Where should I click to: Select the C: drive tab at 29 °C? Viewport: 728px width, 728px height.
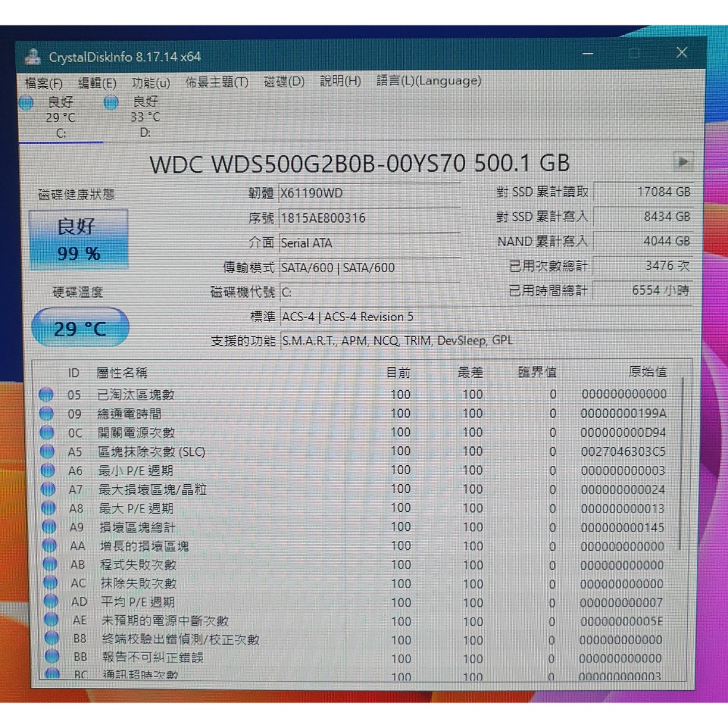(x=60, y=117)
